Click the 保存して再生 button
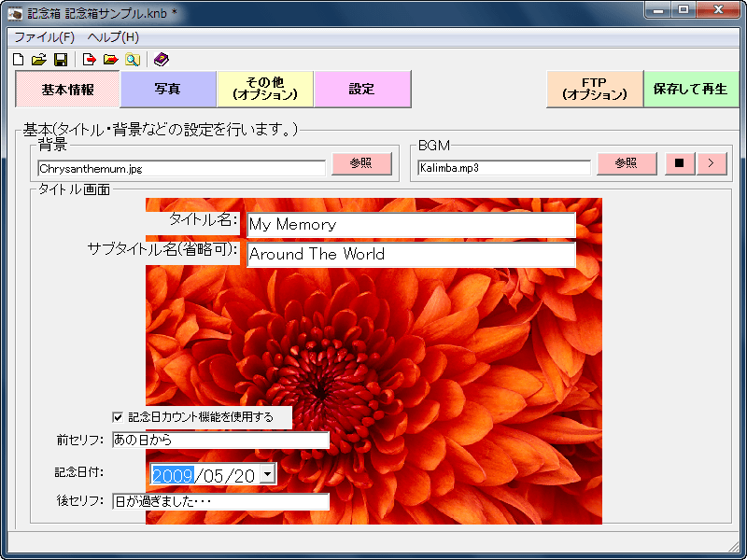The width and height of the screenshot is (747, 560). click(691, 89)
